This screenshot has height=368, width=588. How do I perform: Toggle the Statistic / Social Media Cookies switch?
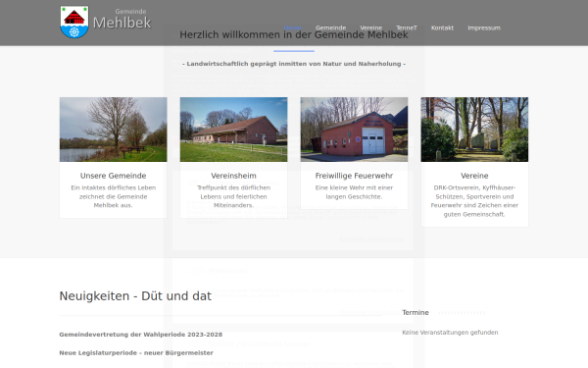click(x=195, y=343)
